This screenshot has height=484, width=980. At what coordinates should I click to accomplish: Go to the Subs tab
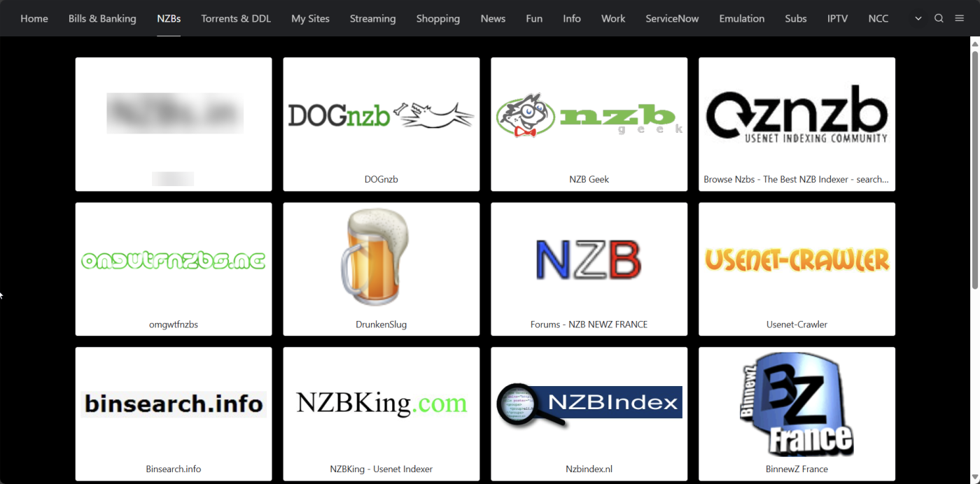796,18
